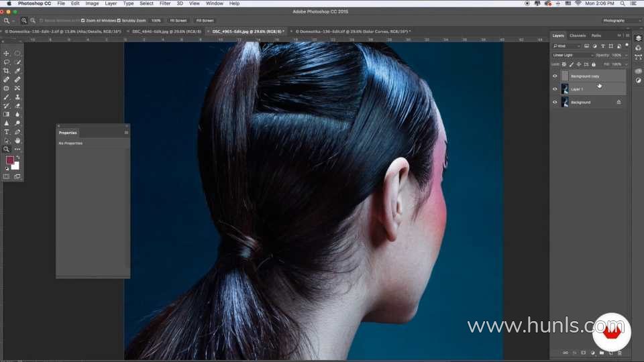The width and height of the screenshot is (644, 362).
Task: Click the Fill Screen button
Action: pos(205,21)
